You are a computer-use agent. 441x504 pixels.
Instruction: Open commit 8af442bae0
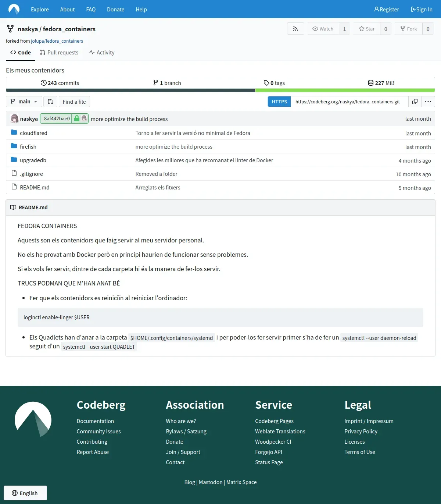pyautogui.click(x=57, y=118)
